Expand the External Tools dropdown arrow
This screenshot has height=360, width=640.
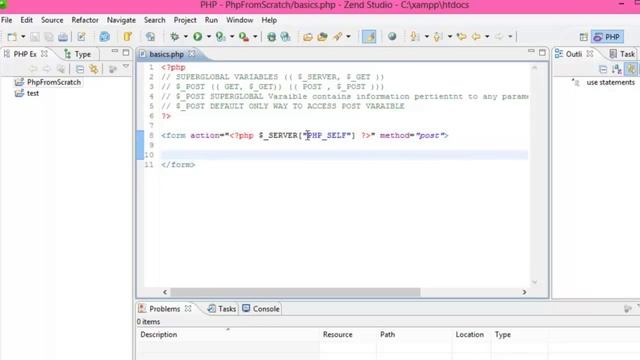(255, 37)
